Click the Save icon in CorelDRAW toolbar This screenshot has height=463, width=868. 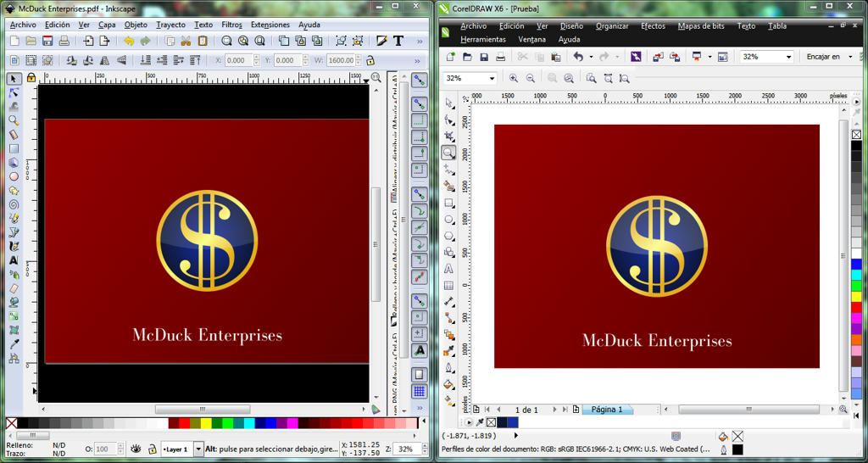click(484, 57)
